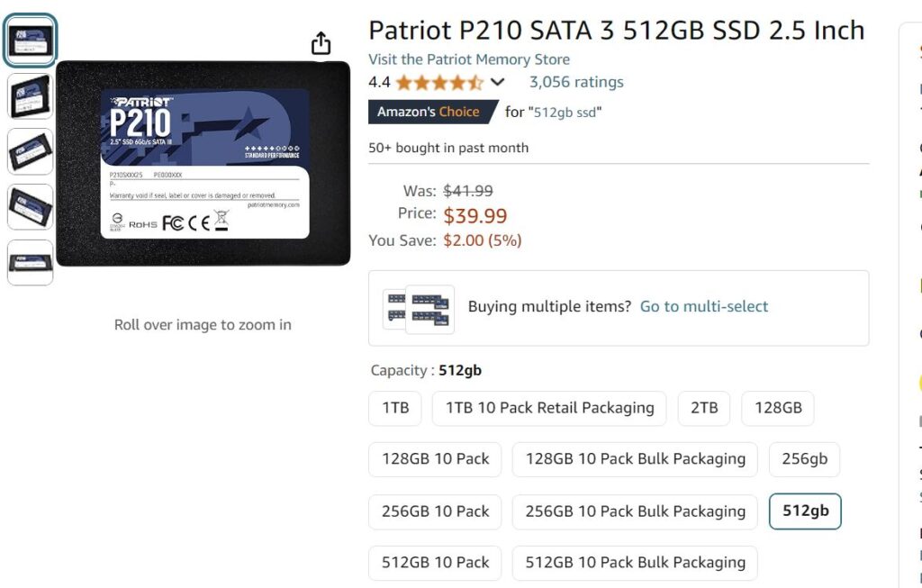Choose the 1TB capacity option

[x=395, y=408]
